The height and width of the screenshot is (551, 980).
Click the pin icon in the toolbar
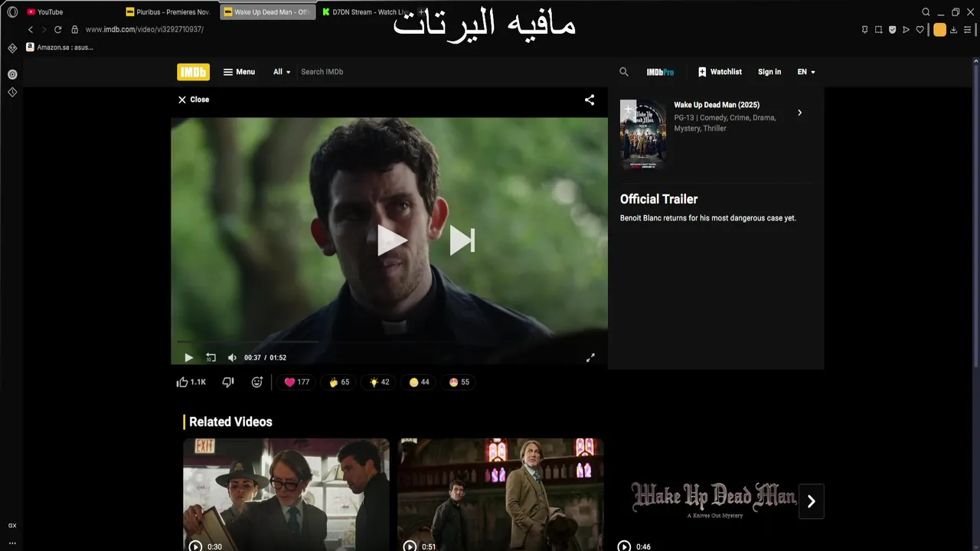(x=864, y=30)
